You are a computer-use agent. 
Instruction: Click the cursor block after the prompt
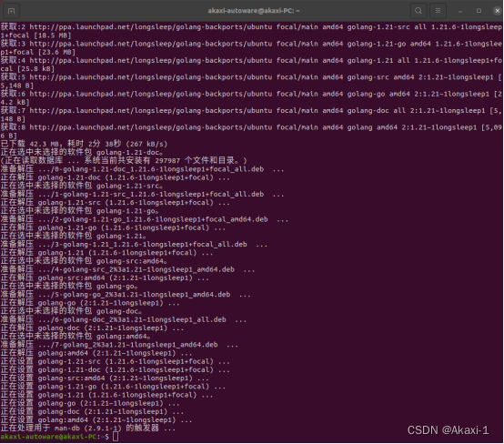pyautogui.click(x=116, y=437)
